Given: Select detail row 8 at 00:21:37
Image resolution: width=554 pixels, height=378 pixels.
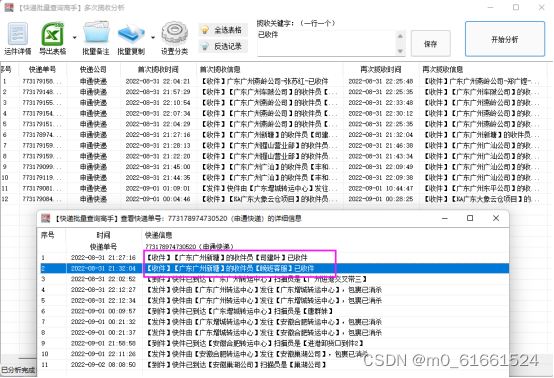Looking at the screenshot, I should tap(273, 332).
